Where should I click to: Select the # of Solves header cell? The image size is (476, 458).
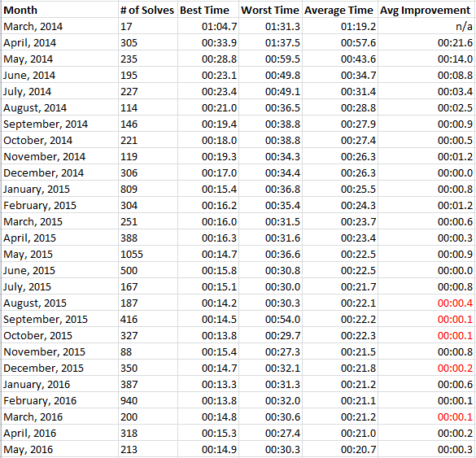tap(148, 10)
